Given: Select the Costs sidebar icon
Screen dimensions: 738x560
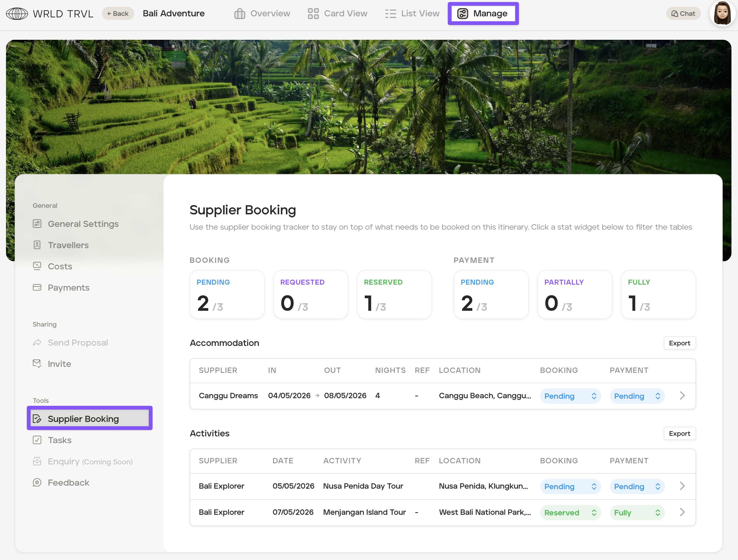Looking at the screenshot, I should tap(37, 266).
